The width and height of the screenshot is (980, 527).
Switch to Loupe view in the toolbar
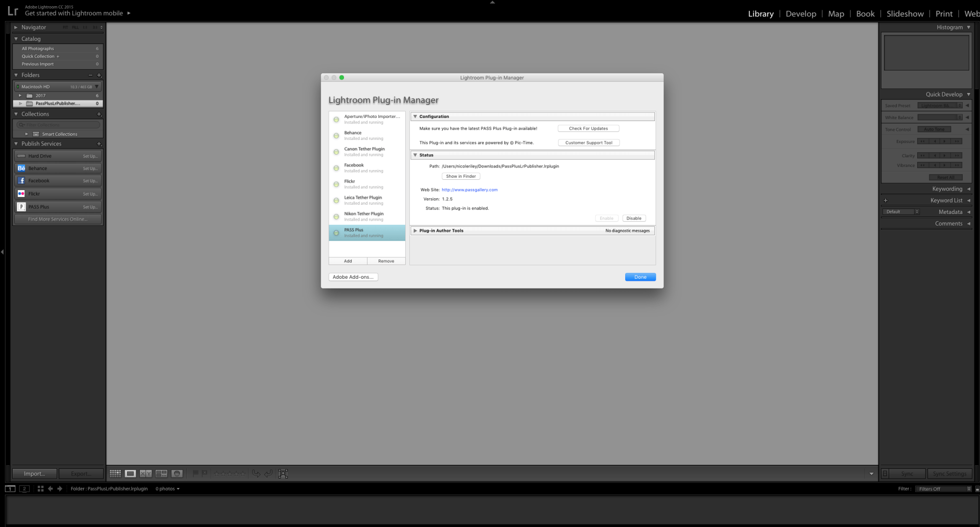131,474
